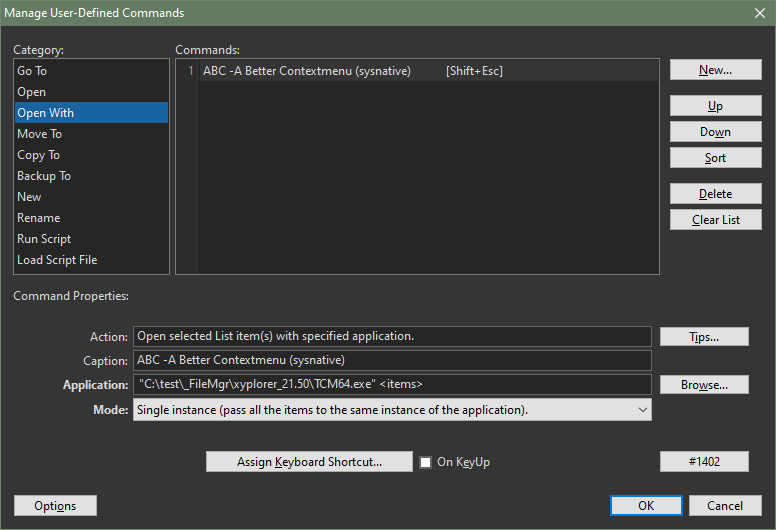Select the Load Script File category

91,260
